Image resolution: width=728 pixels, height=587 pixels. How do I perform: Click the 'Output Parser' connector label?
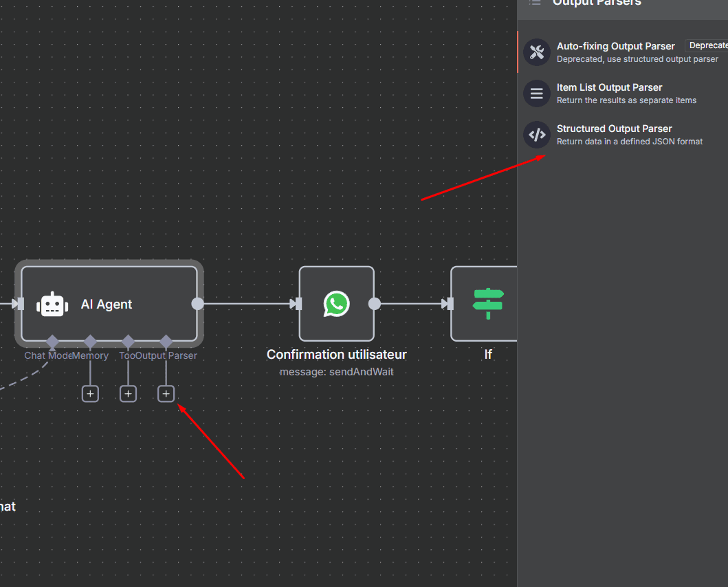[x=166, y=356]
